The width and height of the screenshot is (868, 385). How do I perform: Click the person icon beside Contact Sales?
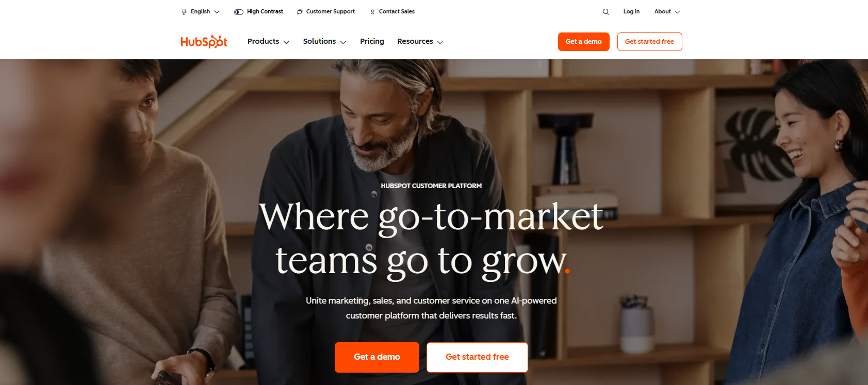click(372, 12)
